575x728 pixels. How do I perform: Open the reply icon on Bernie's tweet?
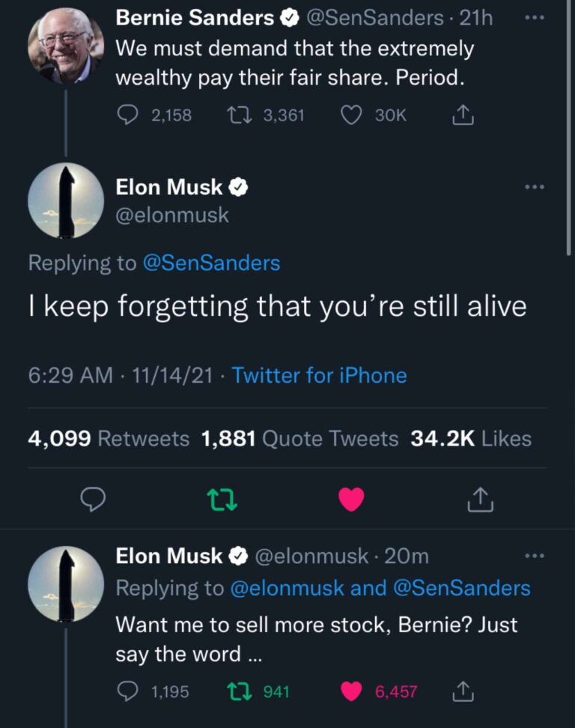pyautogui.click(x=129, y=115)
